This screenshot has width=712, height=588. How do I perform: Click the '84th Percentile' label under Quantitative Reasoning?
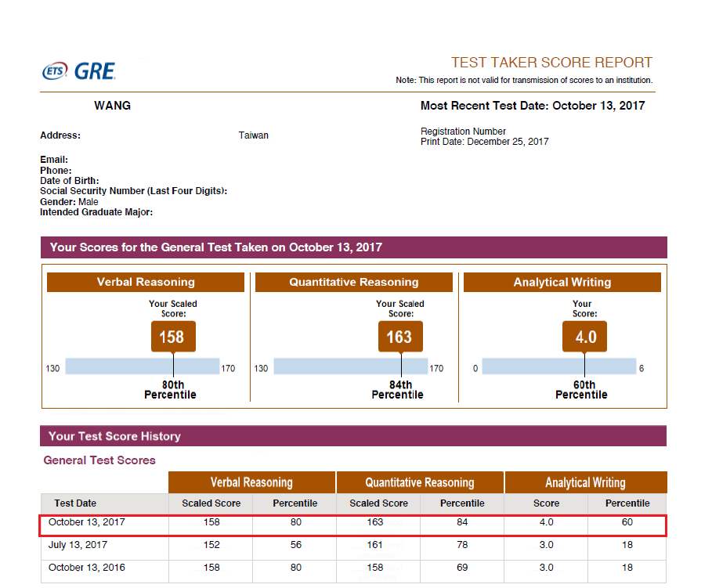[x=398, y=390]
